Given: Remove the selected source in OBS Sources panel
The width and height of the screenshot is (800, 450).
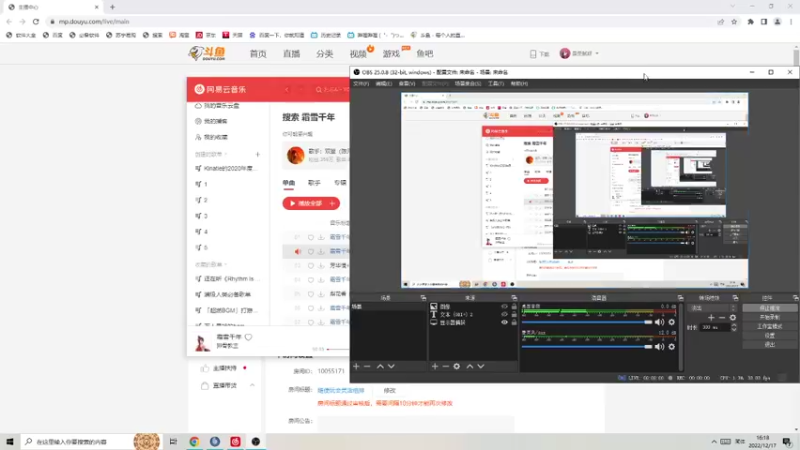Looking at the screenshot, I should [x=445, y=366].
